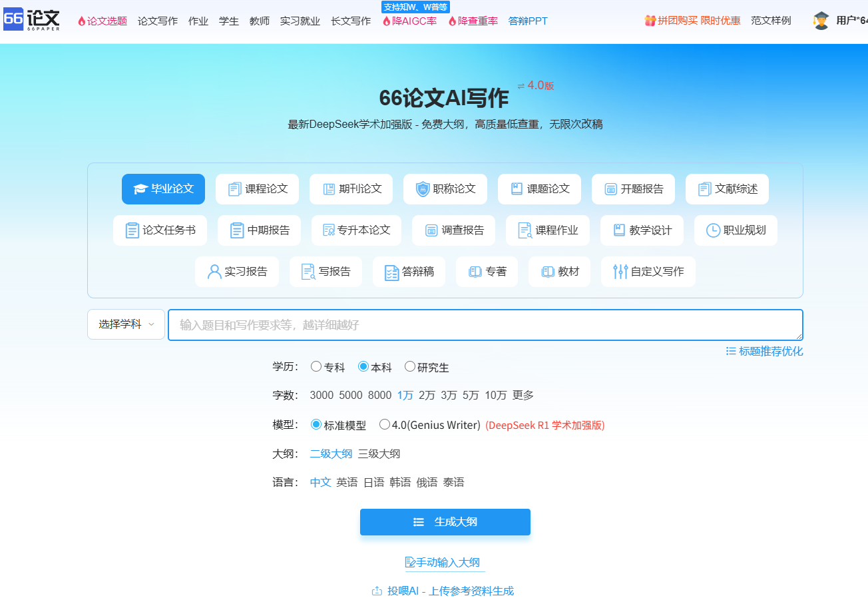Select the 专科 education radio button

point(316,366)
